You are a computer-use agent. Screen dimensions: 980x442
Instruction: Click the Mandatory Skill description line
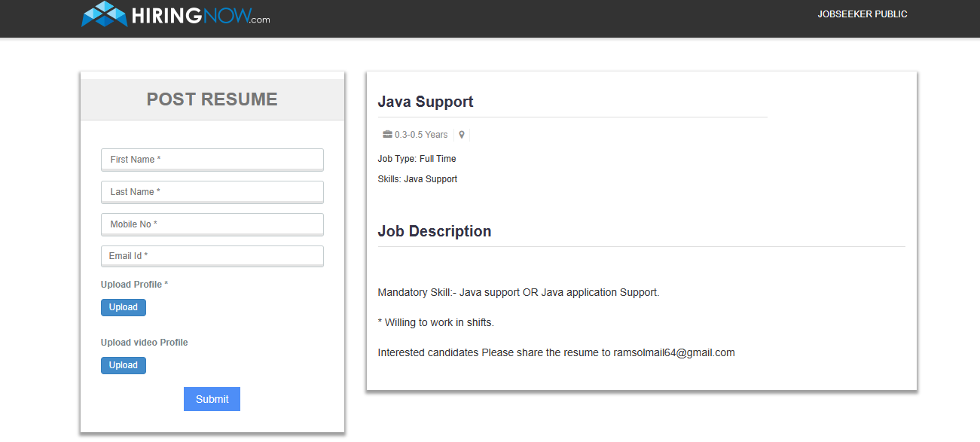(x=518, y=292)
